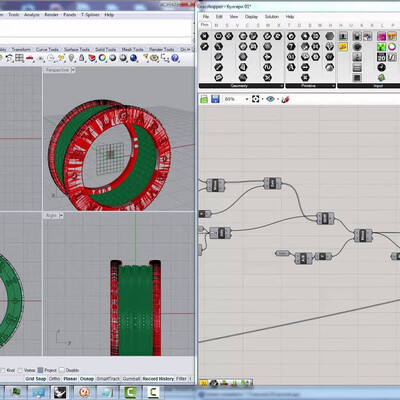Select the bottom-right component on the Grasshopper canvas
Viewport: 400px width, 400px height.
click(x=396, y=256)
